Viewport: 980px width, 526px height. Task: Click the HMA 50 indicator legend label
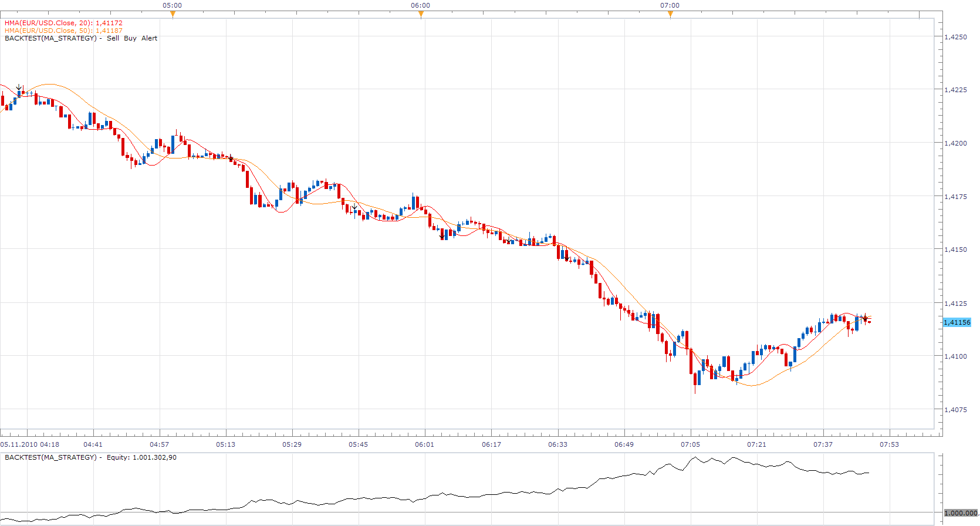63,31
